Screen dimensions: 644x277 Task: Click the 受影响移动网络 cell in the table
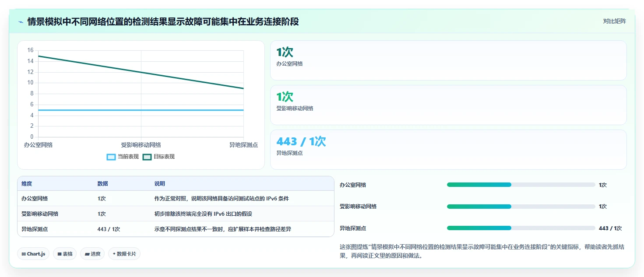(x=40, y=214)
